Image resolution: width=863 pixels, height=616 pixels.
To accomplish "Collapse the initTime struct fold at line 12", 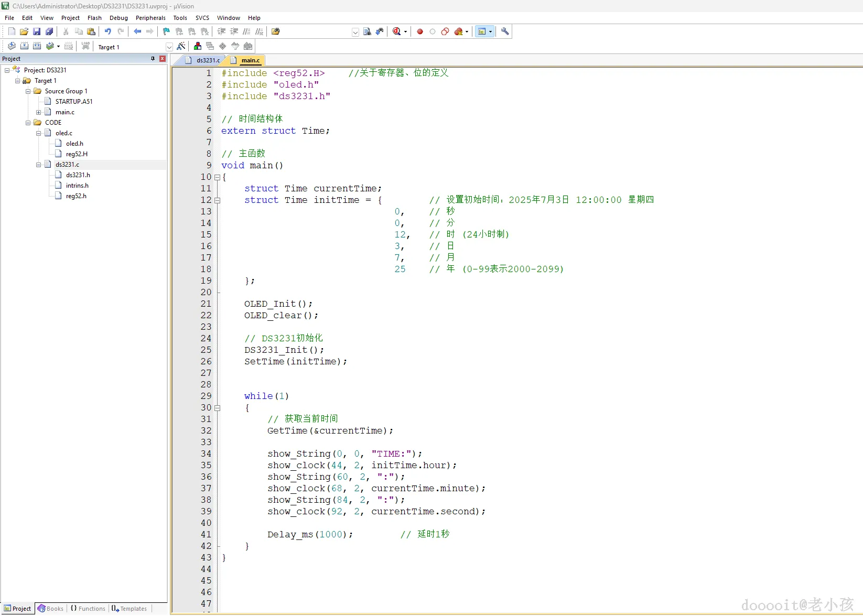I will [217, 200].
